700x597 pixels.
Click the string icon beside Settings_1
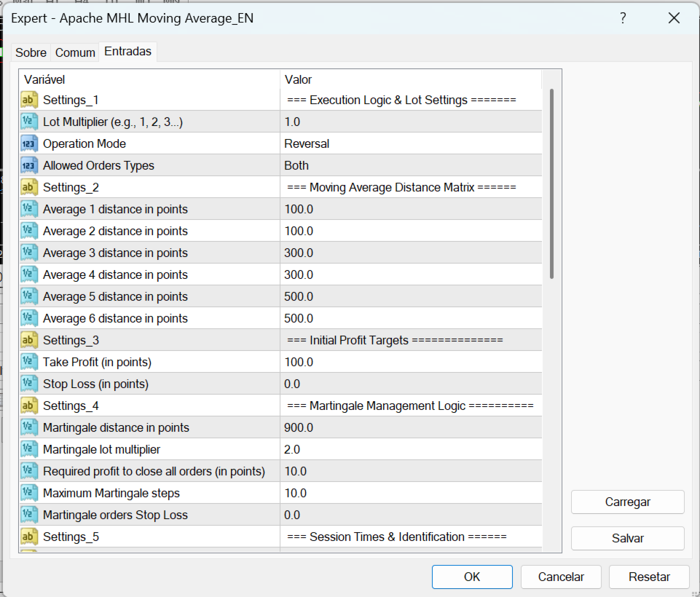pyautogui.click(x=29, y=100)
